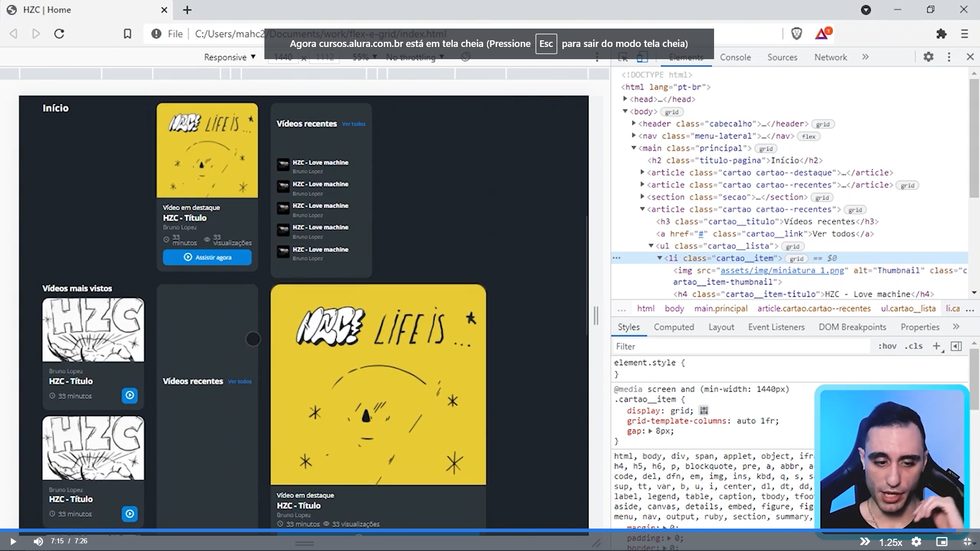Click the Console panel tab
The width and height of the screenshot is (980, 551).
pos(735,57)
